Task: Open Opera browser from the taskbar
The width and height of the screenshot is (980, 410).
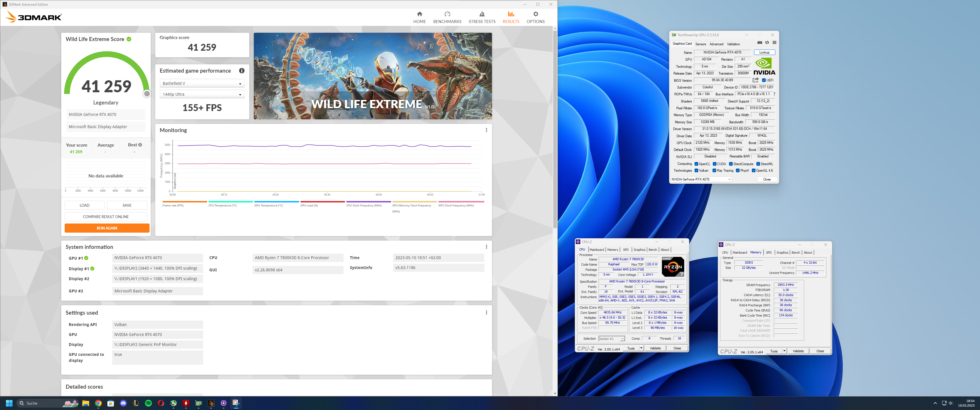Action: tap(161, 403)
